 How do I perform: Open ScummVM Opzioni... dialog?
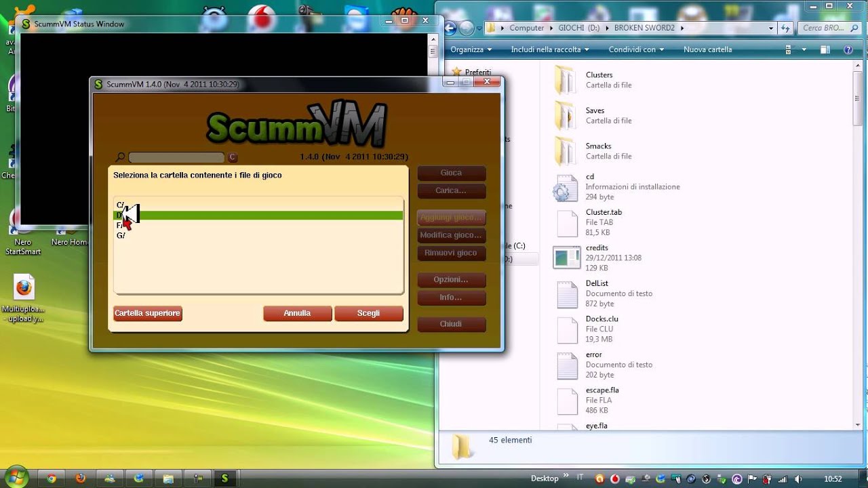point(451,279)
